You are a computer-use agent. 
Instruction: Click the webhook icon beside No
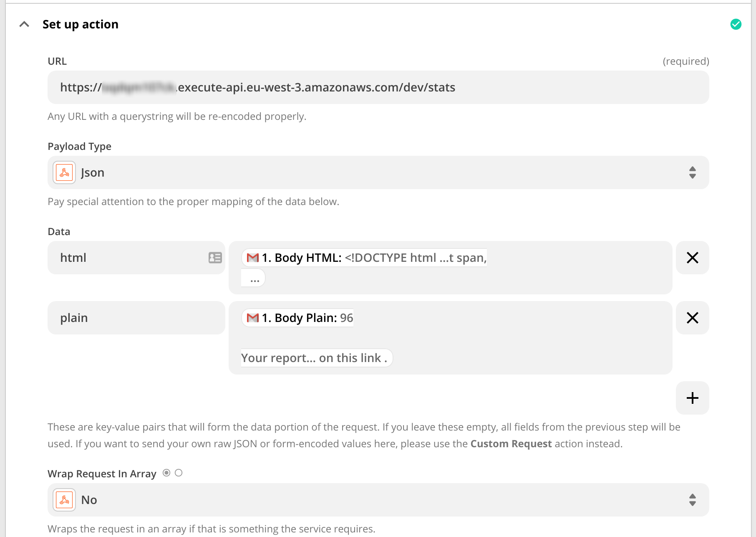64,500
